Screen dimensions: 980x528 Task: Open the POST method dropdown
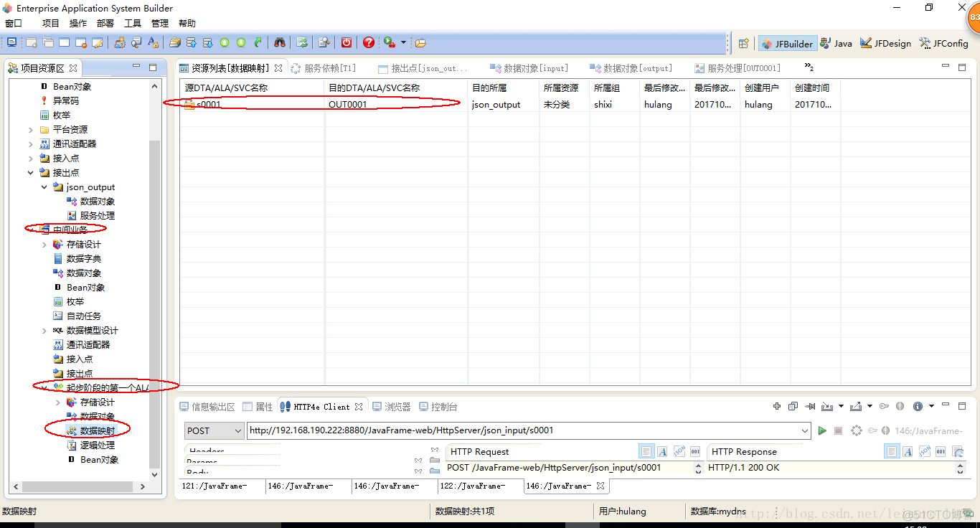(237, 430)
